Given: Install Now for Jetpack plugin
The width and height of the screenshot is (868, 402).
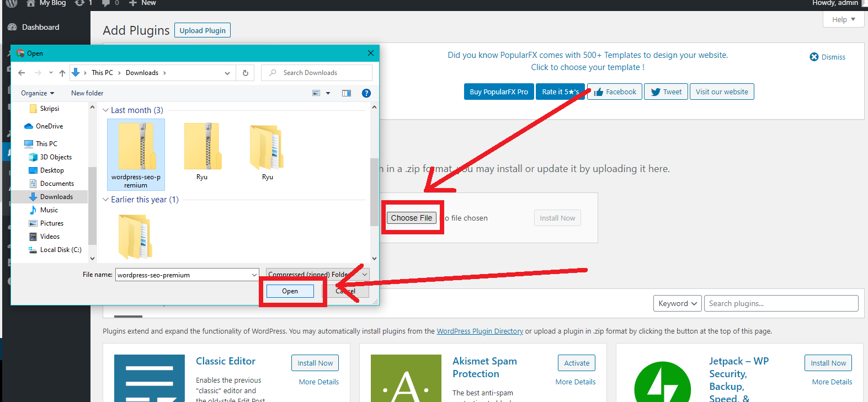Looking at the screenshot, I should pos(828,363).
